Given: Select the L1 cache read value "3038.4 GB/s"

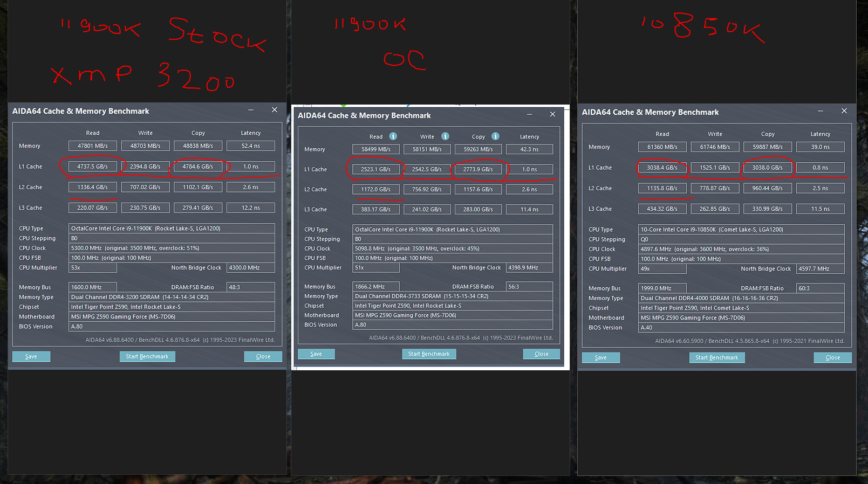Looking at the screenshot, I should (662, 168).
